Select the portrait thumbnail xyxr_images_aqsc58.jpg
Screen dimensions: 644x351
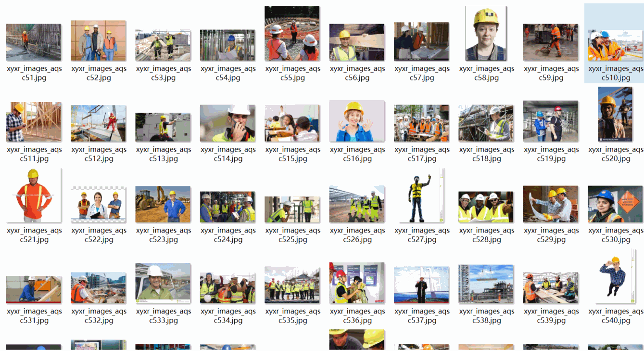coord(486,33)
